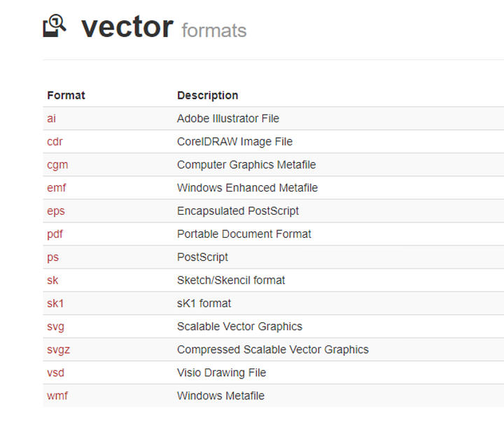The width and height of the screenshot is (504, 428).
Task: Click the Adobe Illustrator File description
Action: (228, 118)
